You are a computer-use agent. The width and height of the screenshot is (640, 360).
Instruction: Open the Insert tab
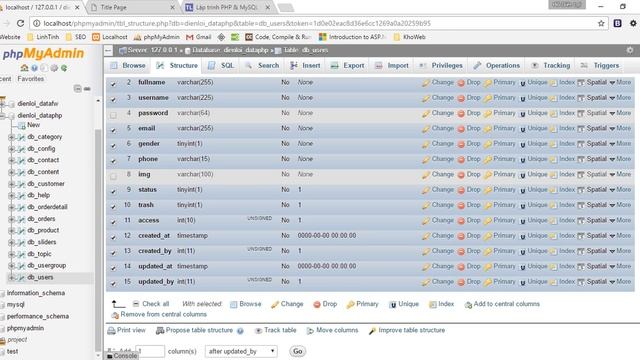(305, 66)
